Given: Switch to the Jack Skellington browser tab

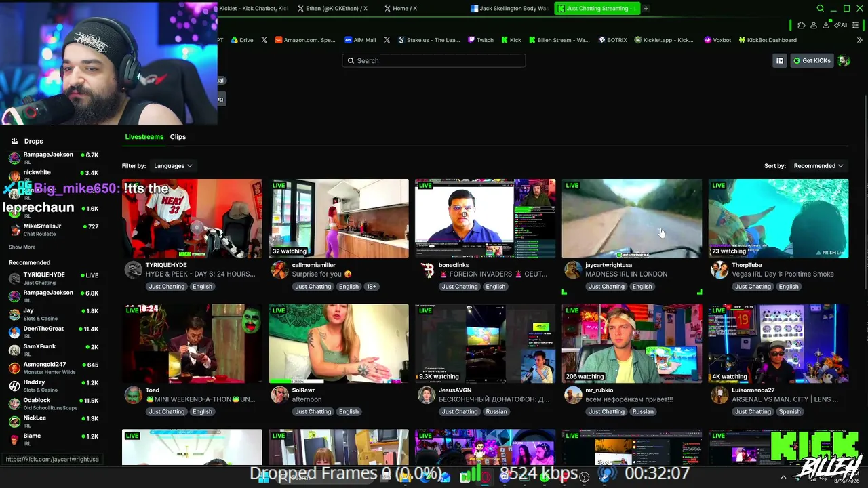Looking at the screenshot, I should [510, 9].
